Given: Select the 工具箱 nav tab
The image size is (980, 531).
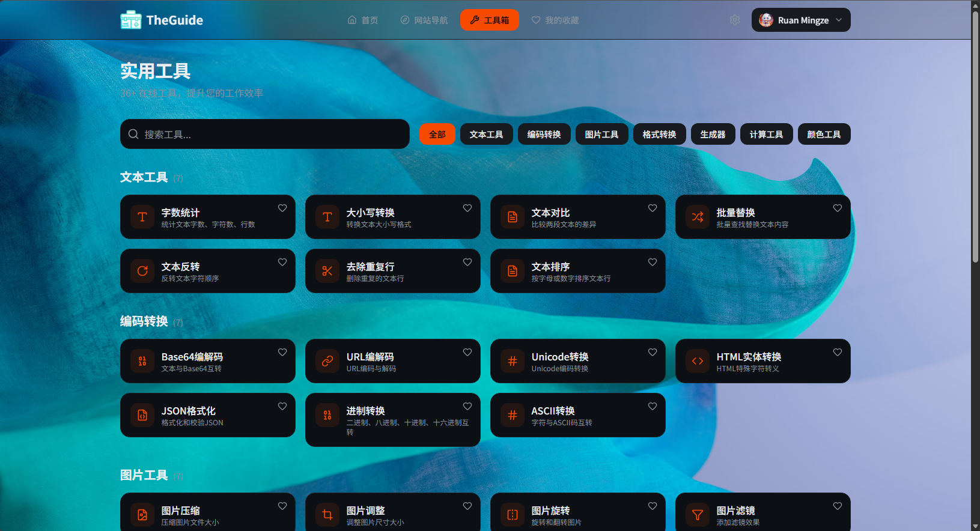Looking at the screenshot, I should click(490, 20).
